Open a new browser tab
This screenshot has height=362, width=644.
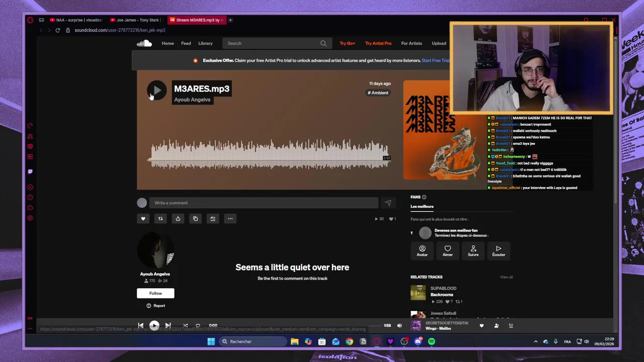[x=230, y=20]
